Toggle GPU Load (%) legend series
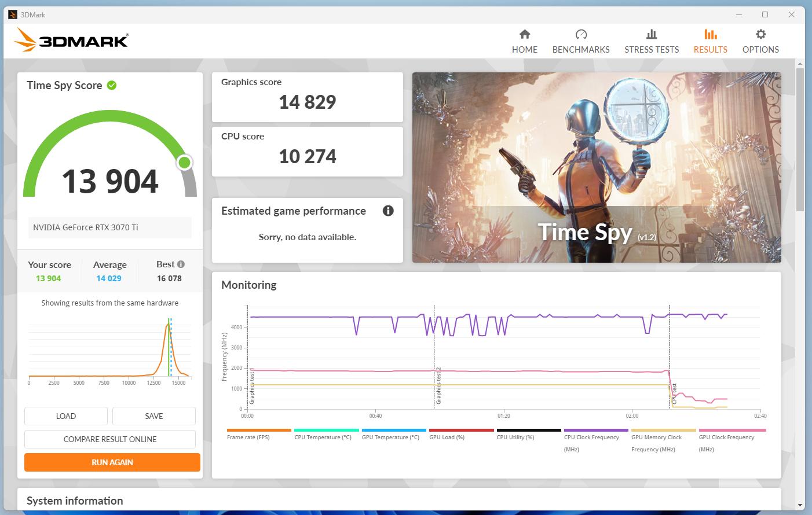The width and height of the screenshot is (812, 515). coord(447,437)
